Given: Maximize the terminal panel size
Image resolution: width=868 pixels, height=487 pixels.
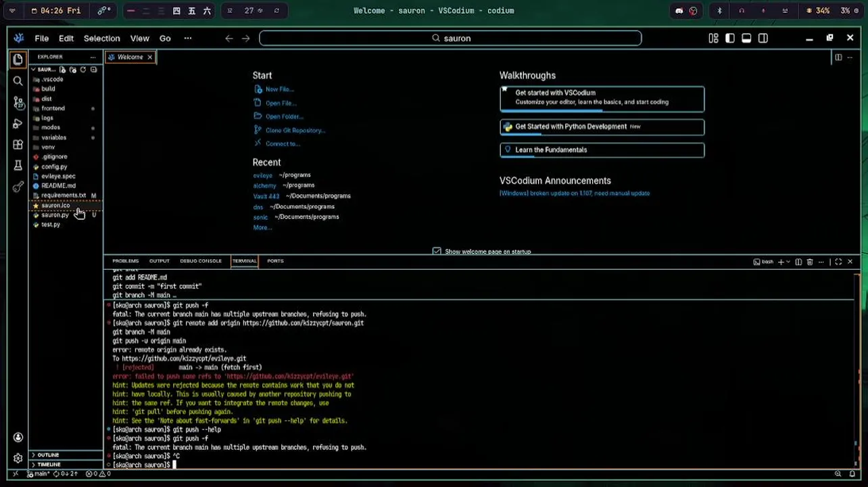Looking at the screenshot, I should pyautogui.click(x=838, y=262).
